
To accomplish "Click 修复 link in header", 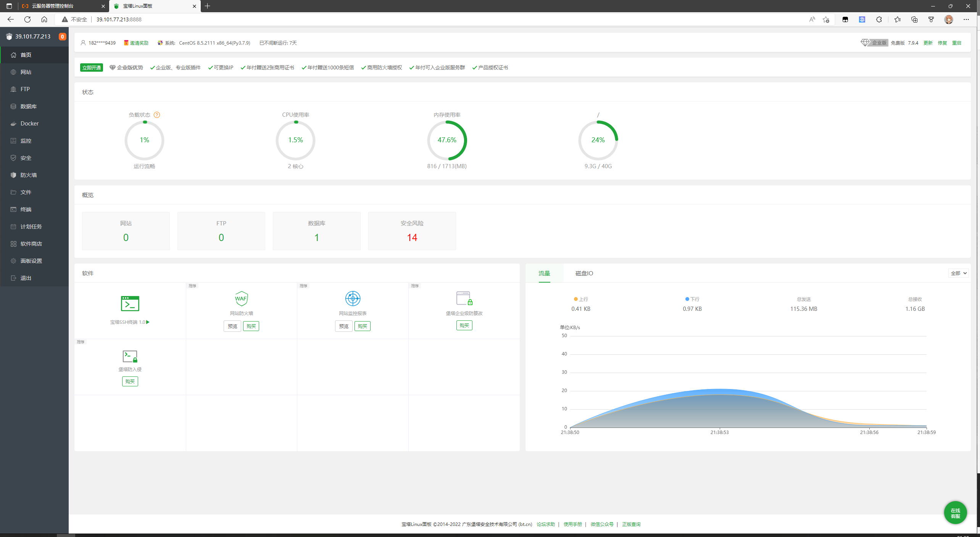I will pyautogui.click(x=943, y=43).
